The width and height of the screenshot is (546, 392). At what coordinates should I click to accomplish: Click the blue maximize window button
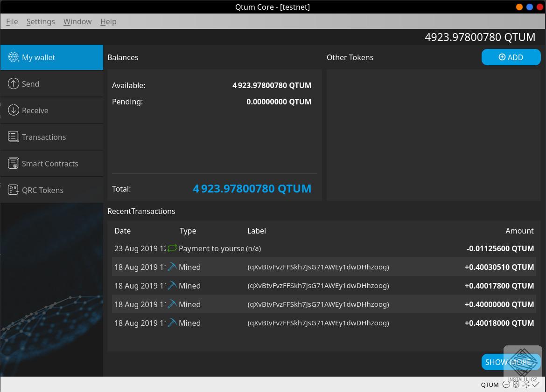[530, 7]
